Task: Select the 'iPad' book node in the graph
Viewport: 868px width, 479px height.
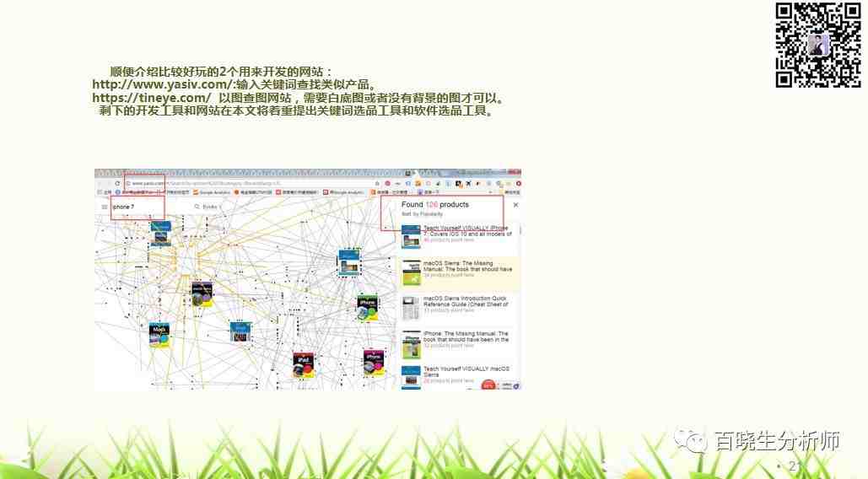Action: 304,365
